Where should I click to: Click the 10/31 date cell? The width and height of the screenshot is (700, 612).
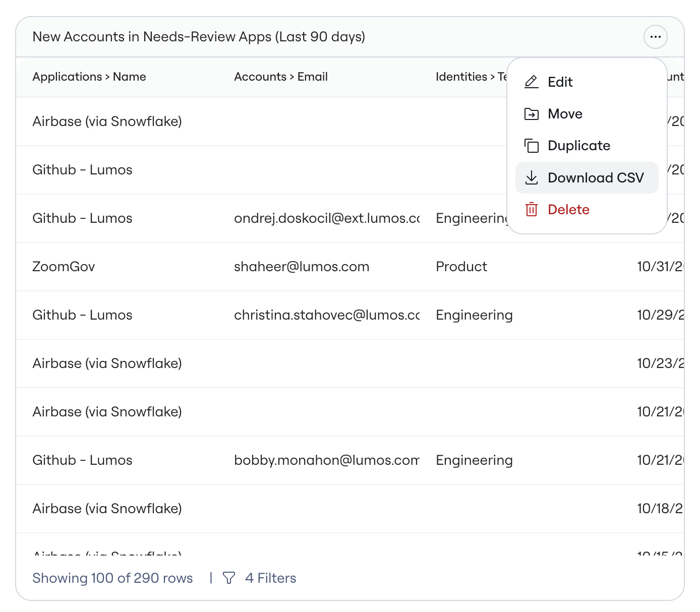pyautogui.click(x=660, y=267)
